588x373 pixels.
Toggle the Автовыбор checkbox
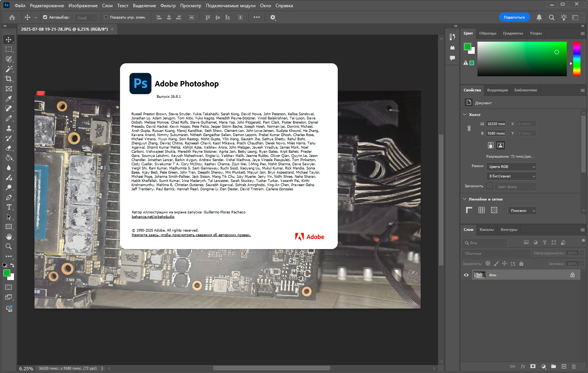[x=45, y=17]
